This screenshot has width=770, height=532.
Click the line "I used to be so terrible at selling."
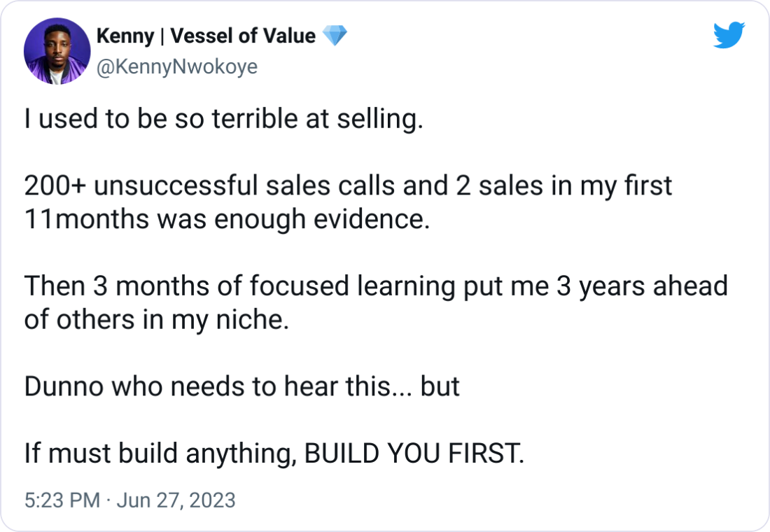tap(224, 120)
